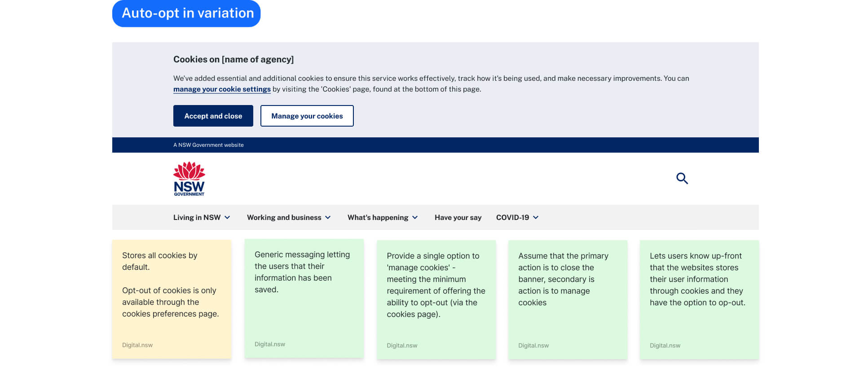Select the Provide a single option note
The width and height of the screenshot is (868, 369).
tap(436, 299)
